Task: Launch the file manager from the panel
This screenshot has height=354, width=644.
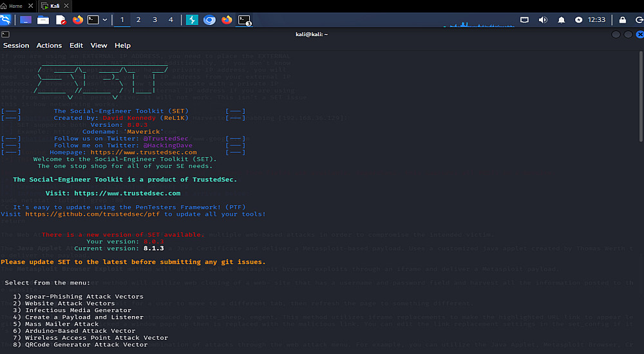Action: click(x=43, y=20)
